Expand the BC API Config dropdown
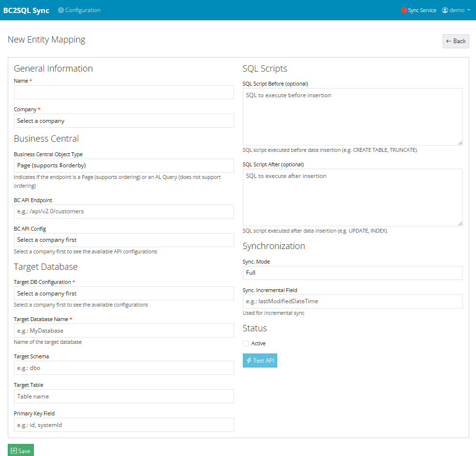The width and height of the screenshot is (476, 456). click(x=124, y=240)
